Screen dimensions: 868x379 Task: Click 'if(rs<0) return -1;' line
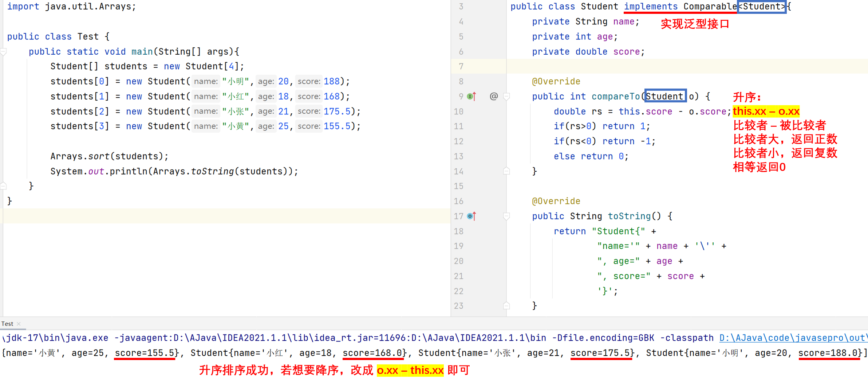pyautogui.click(x=604, y=141)
